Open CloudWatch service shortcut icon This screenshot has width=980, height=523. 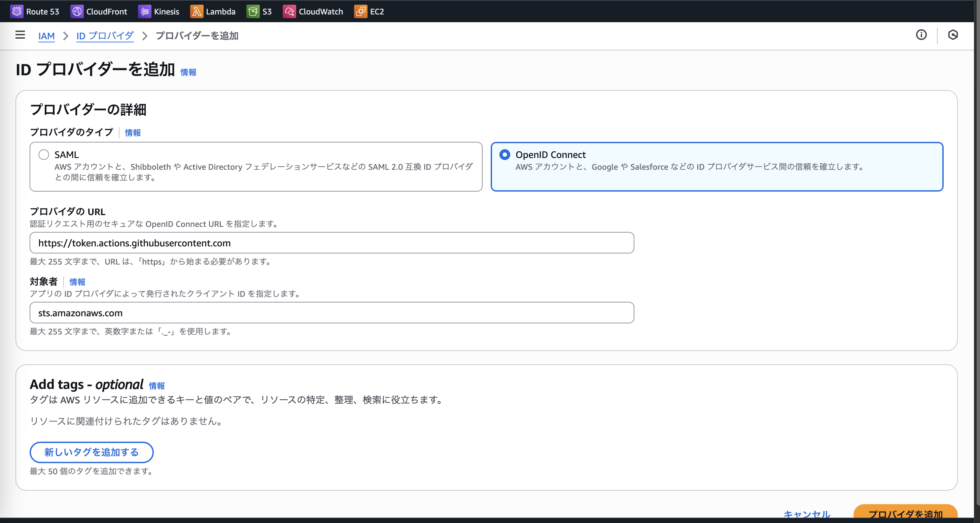[289, 11]
